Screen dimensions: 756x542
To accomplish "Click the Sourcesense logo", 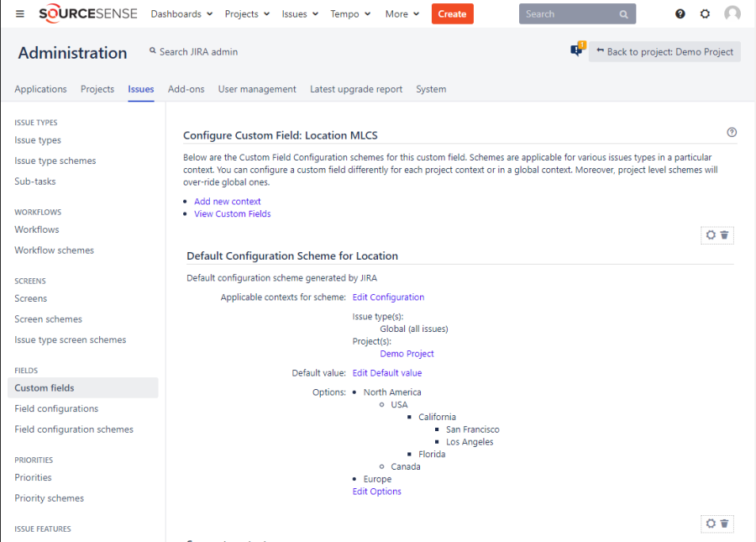I will 88,13.
